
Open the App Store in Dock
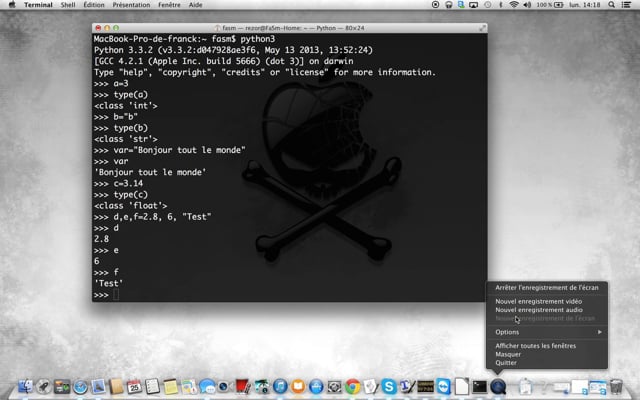[316, 386]
